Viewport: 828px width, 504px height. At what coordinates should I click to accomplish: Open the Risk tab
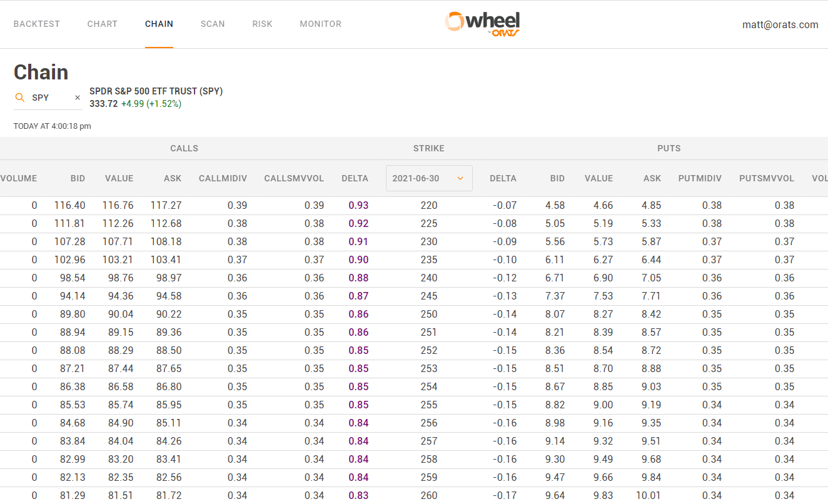click(x=262, y=24)
